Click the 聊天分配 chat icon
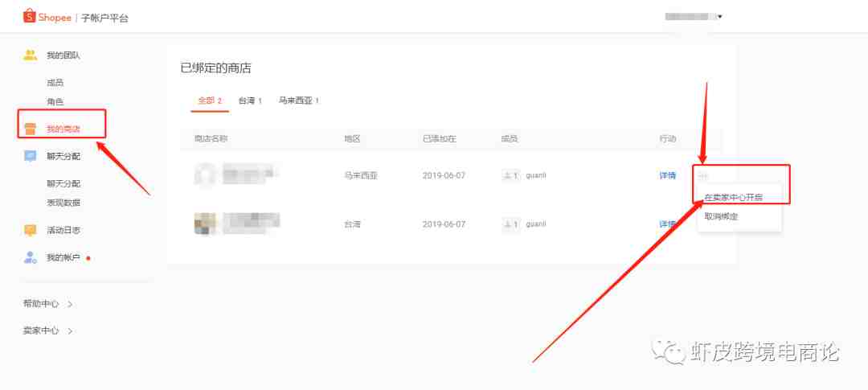Screen dimensions: 868x390 click(x=31, y=156)
